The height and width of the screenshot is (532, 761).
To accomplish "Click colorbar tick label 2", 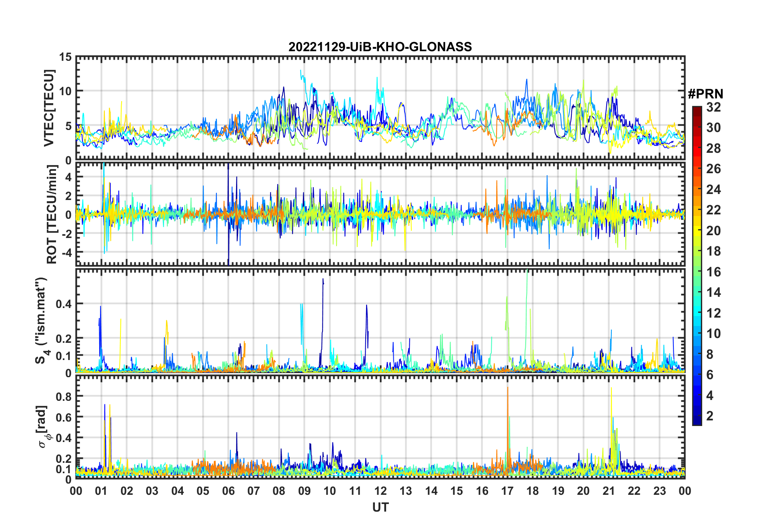I will pos(710,416).
